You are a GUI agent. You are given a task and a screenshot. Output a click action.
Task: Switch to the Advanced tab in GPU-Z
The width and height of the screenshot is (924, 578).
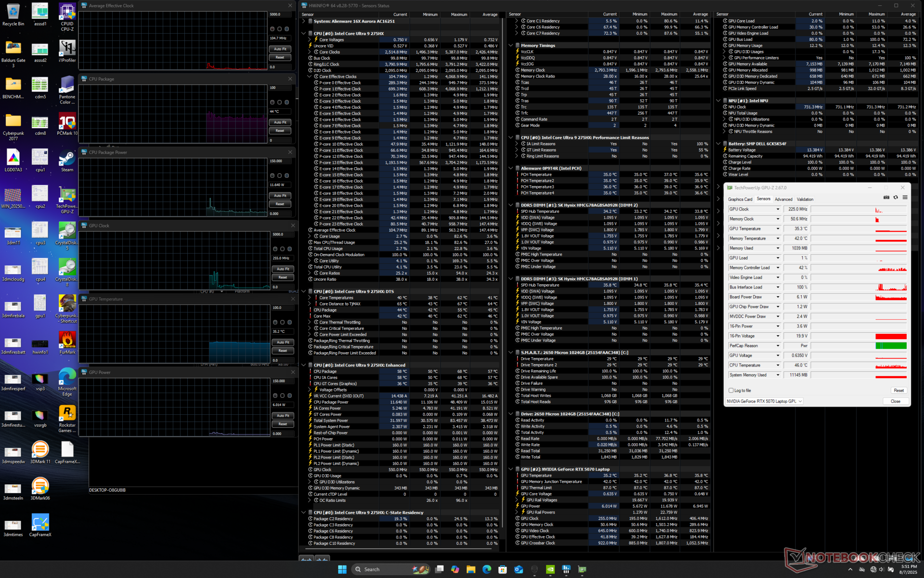click(x=783, y=199)
